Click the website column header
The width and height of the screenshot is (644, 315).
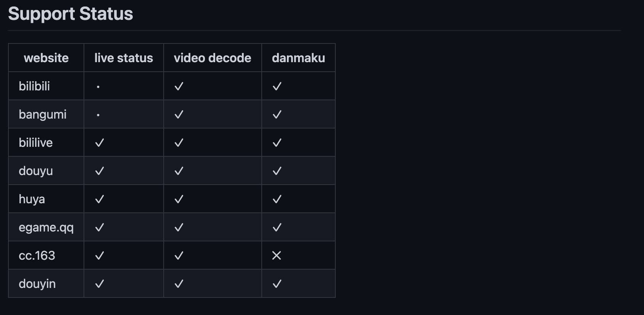tap(46, 58)
